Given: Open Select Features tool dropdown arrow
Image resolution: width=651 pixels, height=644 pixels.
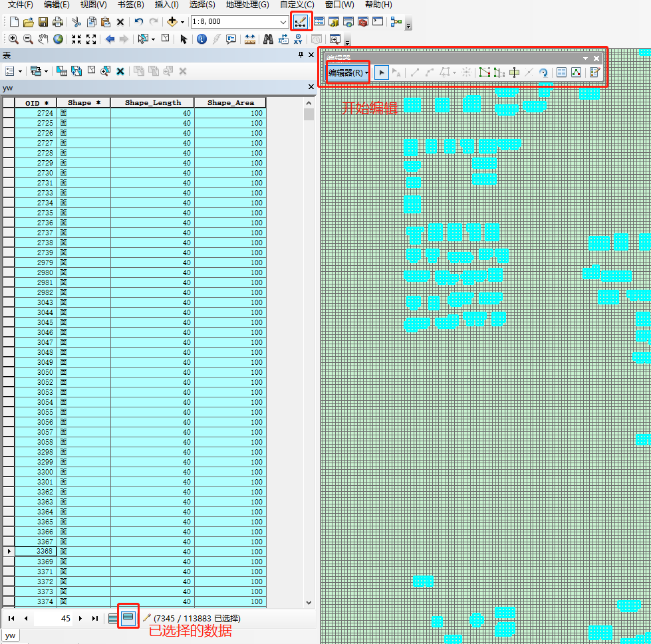Looking at the screenshot, I should click(x=153, y=39).
